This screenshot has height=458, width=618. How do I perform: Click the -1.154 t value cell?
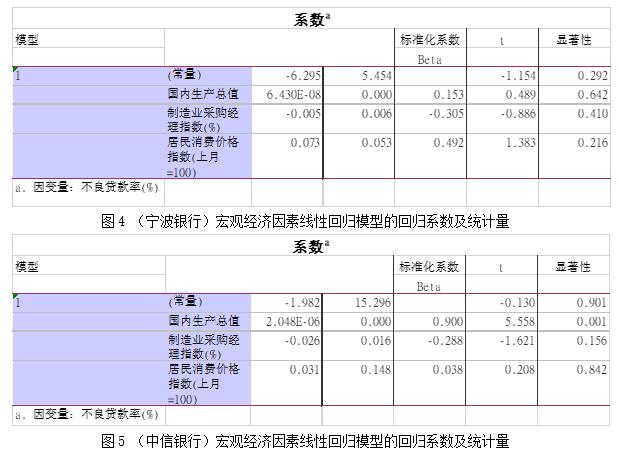pos(502,75)
